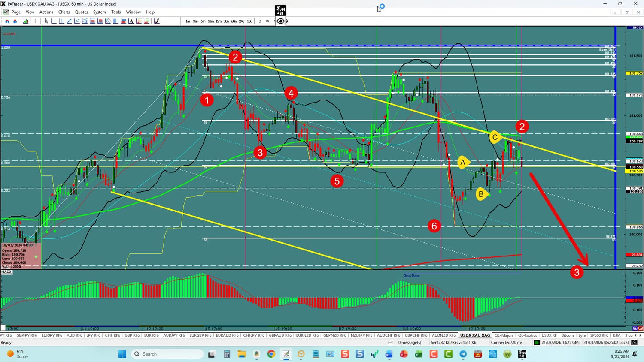This screenshot has width=644, height=362.
Task: Click the envelope messages icon in status bar
Action: tap(390, 343)
